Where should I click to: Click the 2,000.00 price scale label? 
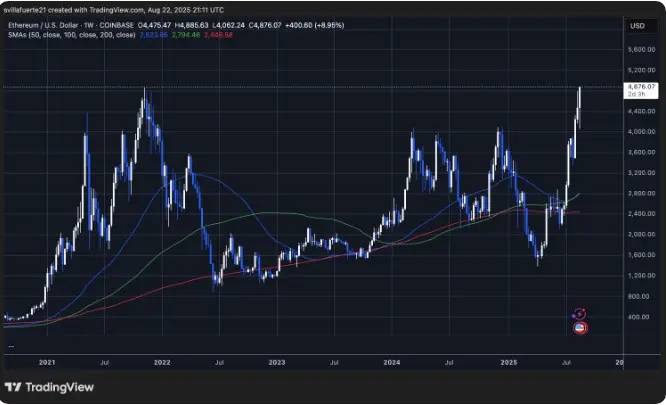640,234
